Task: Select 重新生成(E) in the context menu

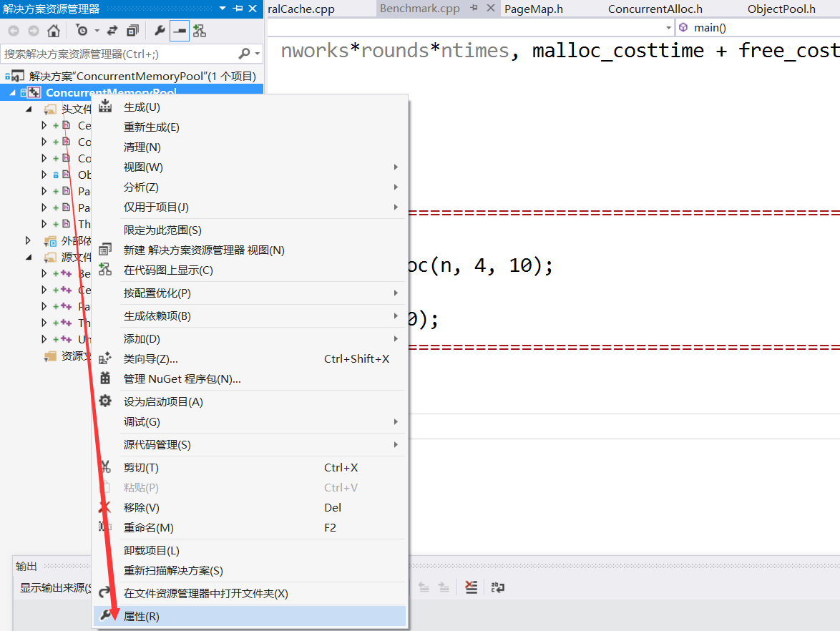Action: pos(250,127)
